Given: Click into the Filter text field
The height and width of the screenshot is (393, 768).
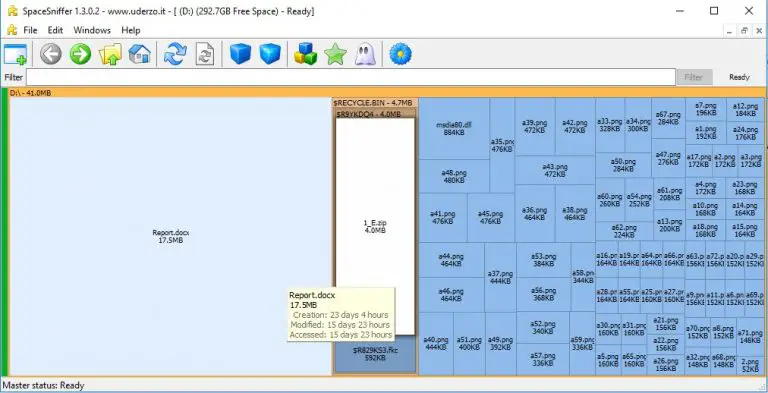Looking at the screenshot, I should tap(351, 77).
